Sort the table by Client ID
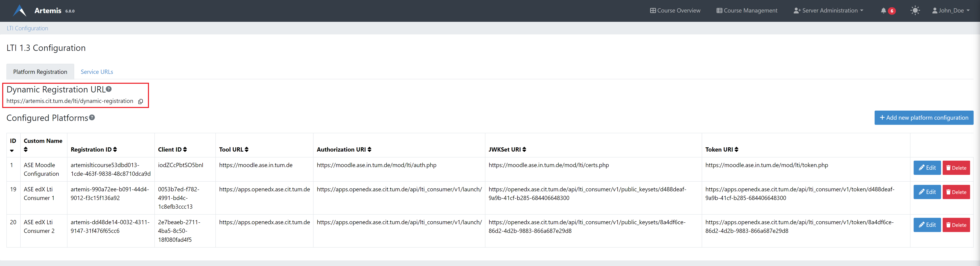This screenshot has width=980, height=266. click(x=185, y=149)
